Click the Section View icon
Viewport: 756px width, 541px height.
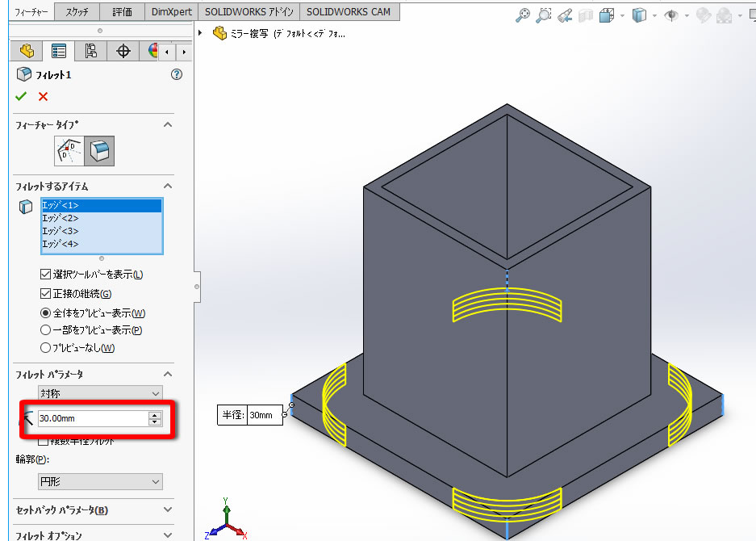point(585,15)
